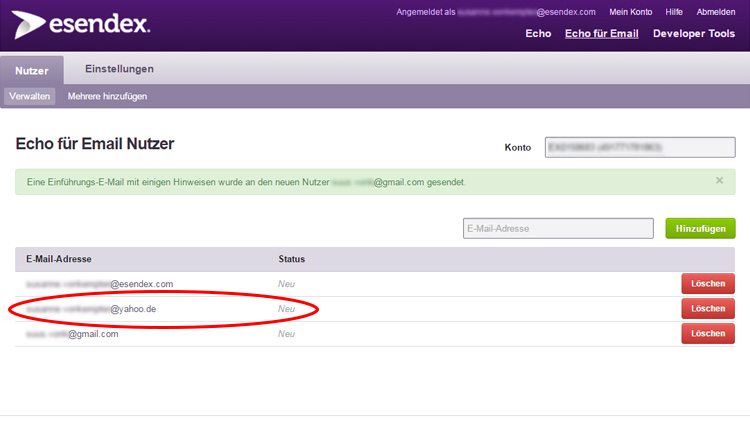750x427 pixels.
Task: Select the Verwalten sub-tab
Action: point(30,97)
